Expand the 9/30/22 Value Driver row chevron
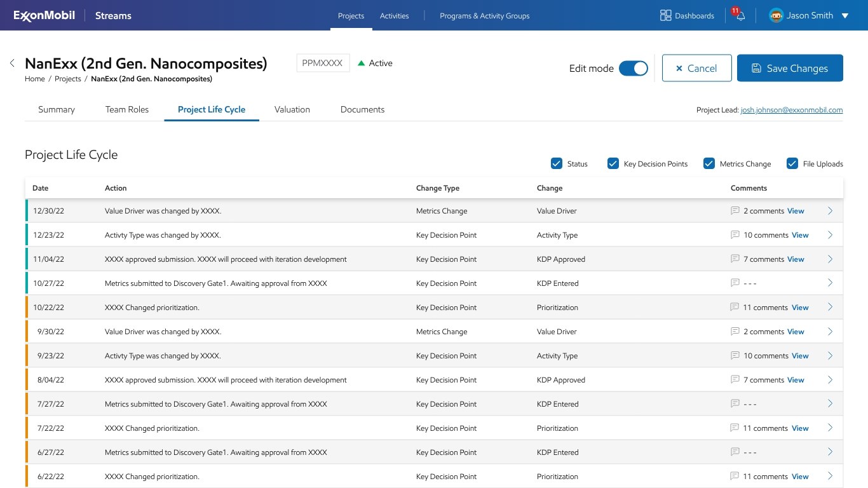This screenshot has width=868, height=488. [830, 331]
